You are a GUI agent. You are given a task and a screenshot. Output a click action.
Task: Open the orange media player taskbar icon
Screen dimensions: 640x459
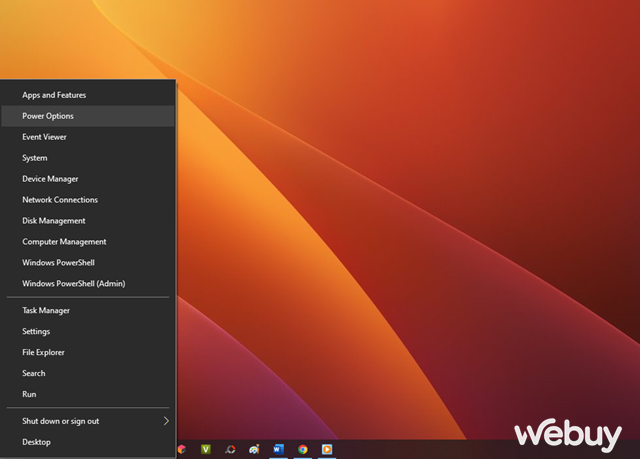point(327,449)
